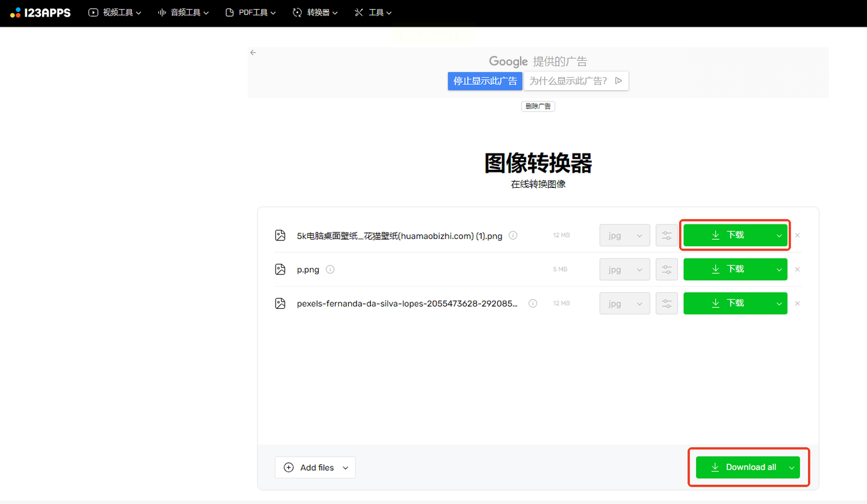
Task: Click the 停止显示此广告 button
Action: coord(485,81)
